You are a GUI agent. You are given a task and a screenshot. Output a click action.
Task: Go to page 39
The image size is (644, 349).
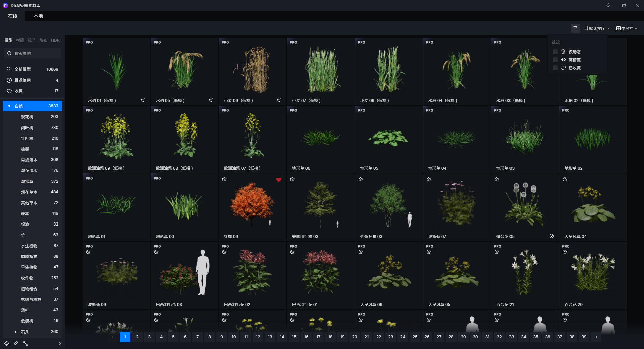584,337
